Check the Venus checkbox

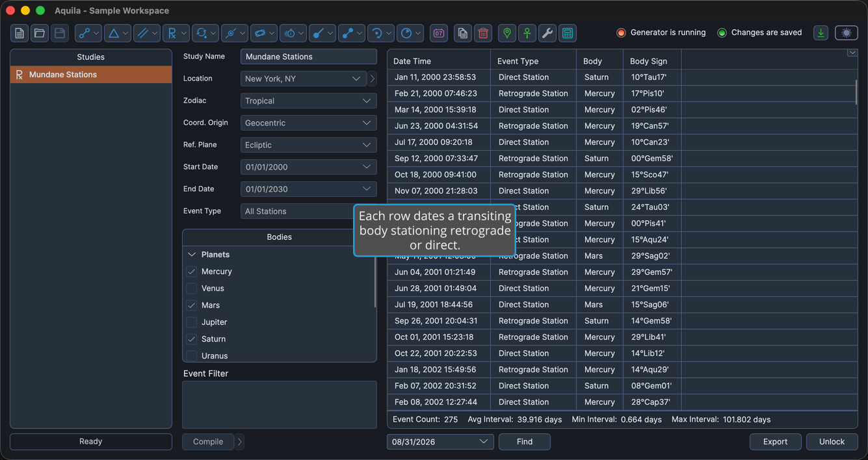[x=192, y=288]
